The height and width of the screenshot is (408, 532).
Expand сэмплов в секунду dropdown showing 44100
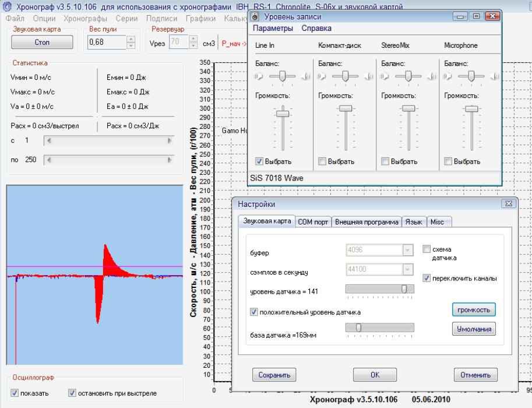pos(407,269)
